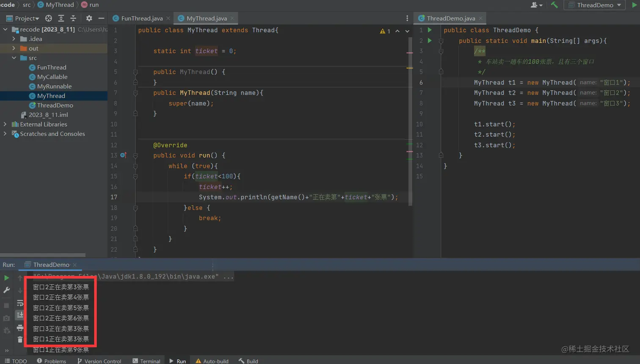Viewport: 640px width, 364px height.
Task: Expand all items in the Project tree
Action: [x=61, y=18]
